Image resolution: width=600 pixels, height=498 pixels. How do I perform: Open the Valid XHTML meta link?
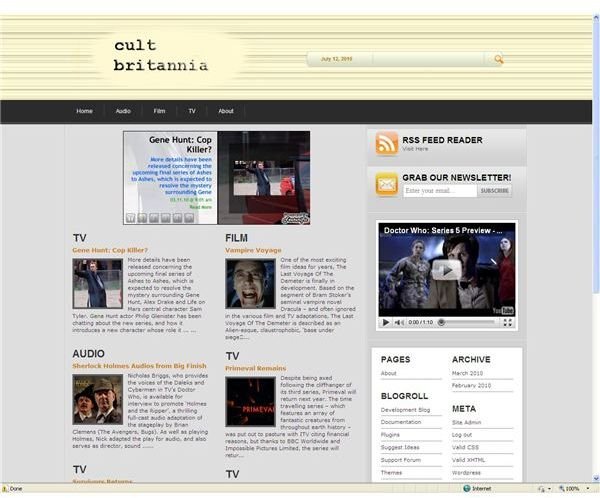(468, 460)
